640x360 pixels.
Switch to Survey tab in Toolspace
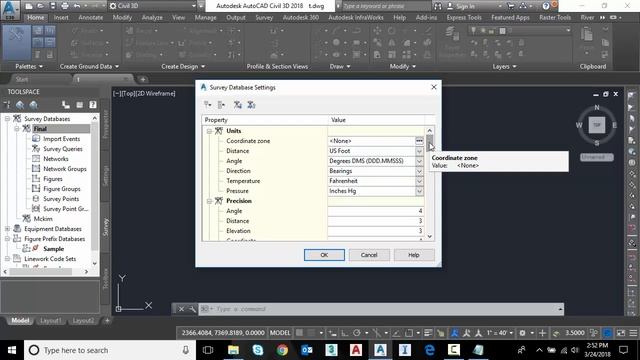tap(105, 227)
